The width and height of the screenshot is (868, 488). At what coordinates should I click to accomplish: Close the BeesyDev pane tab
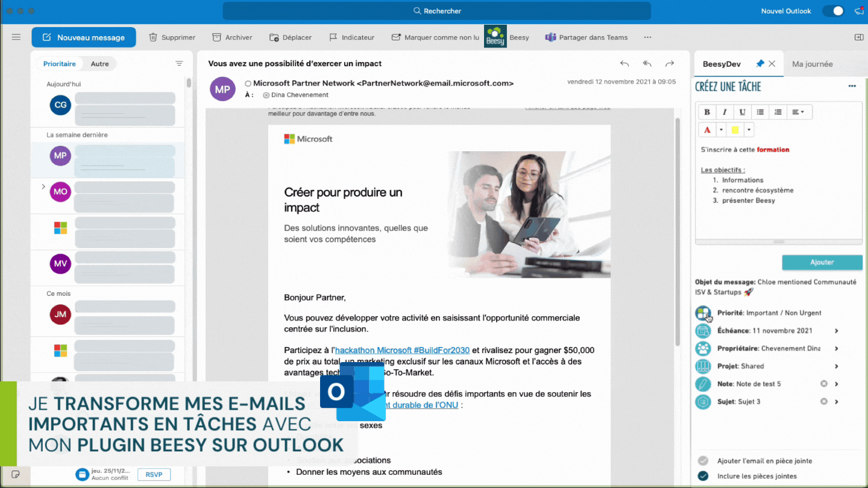[772, 63]
